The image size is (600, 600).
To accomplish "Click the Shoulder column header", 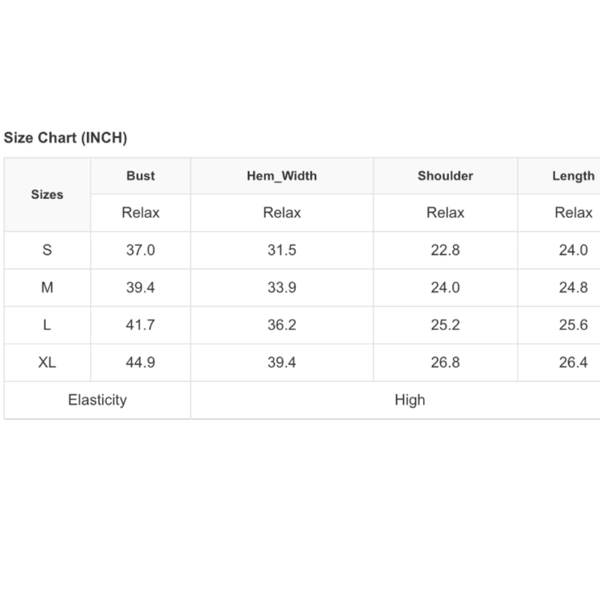I will tap(445, 176).
